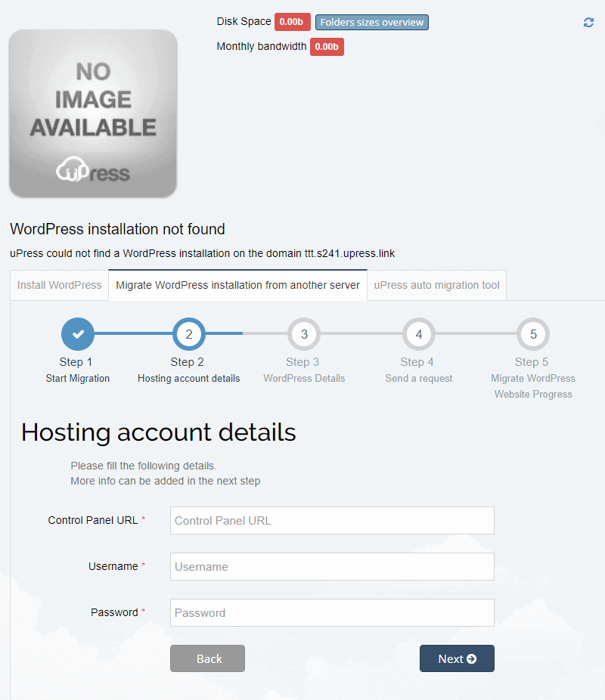Open the Install WordPress tab

[x=60, y=285]
